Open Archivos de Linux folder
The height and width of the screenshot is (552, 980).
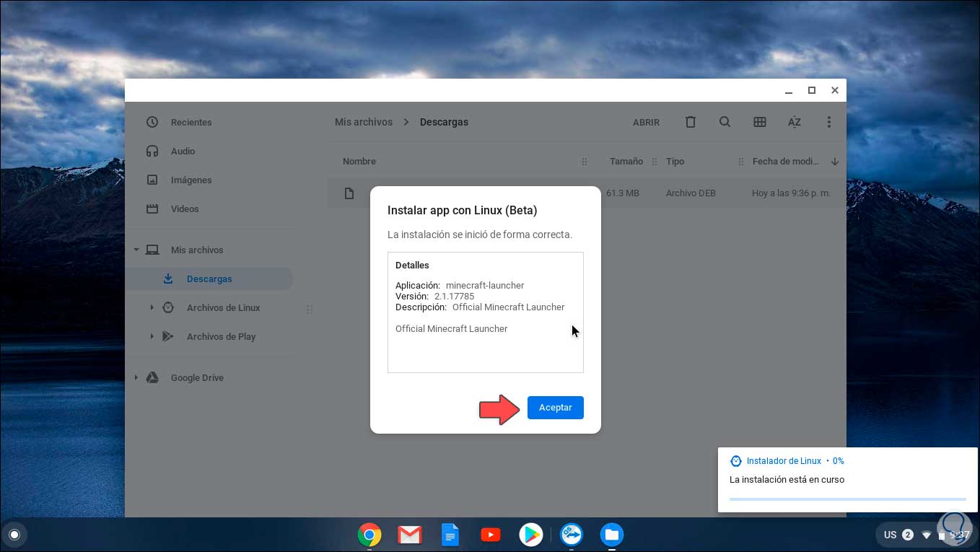(x=223, y=307)
